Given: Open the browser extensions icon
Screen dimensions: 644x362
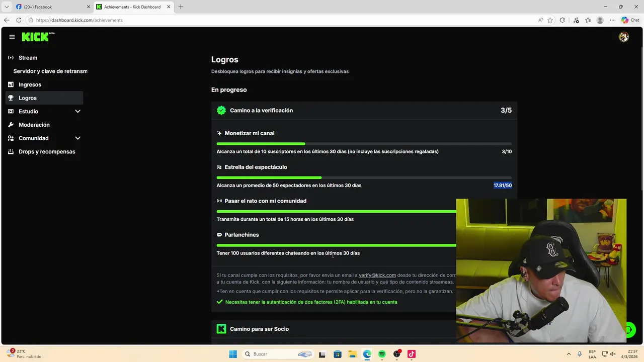Looking at the screenshot, I should (562, 20).
